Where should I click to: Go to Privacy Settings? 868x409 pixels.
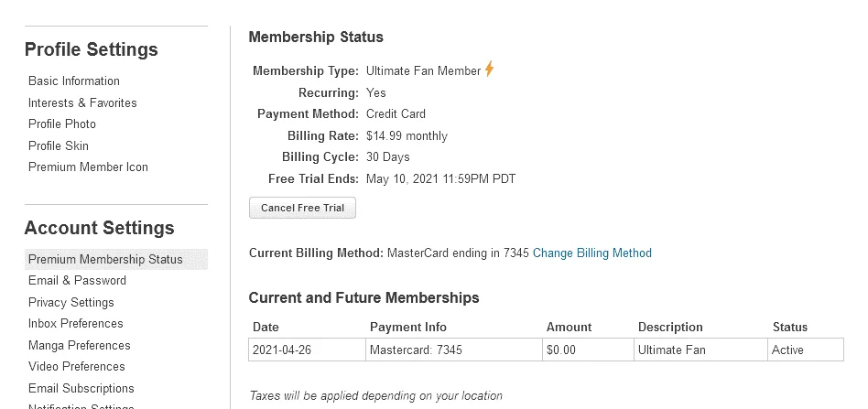tap(71, 303)
